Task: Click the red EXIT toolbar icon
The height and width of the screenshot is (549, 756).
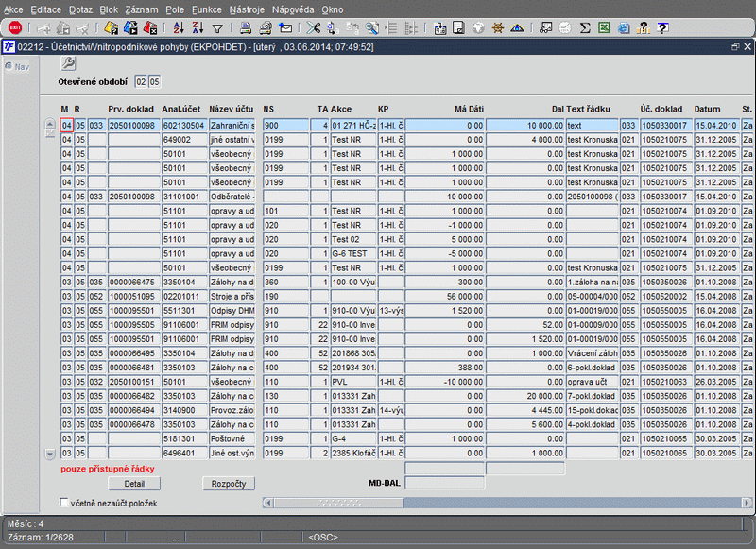Action: 15,28
